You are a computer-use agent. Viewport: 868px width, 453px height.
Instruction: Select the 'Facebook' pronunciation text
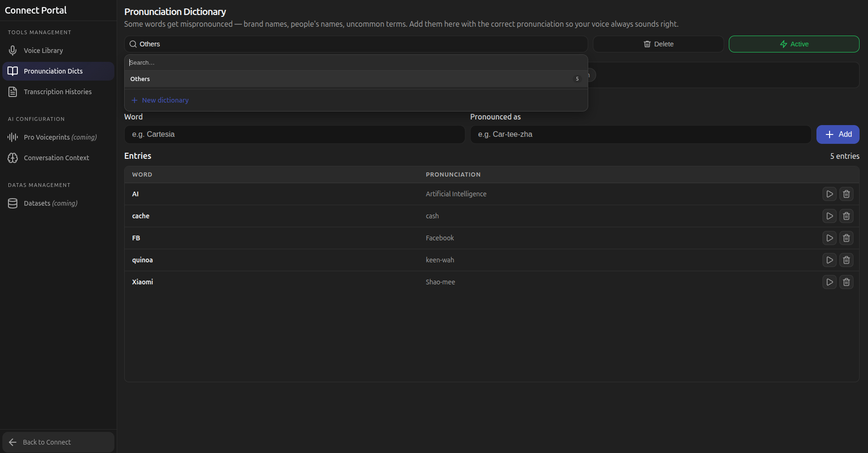[x=440, y=238]
